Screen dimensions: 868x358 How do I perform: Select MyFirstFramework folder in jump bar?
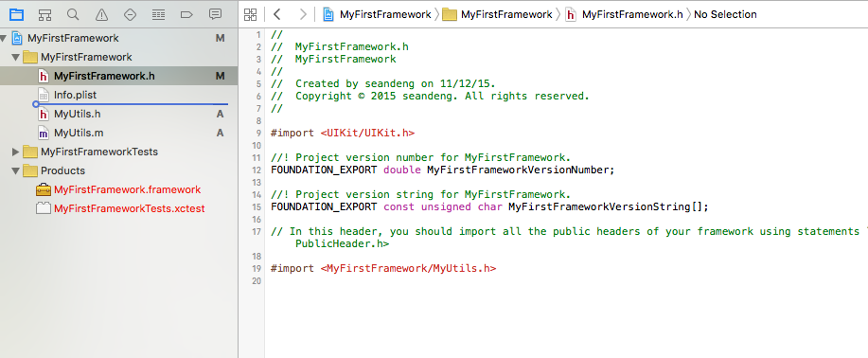498,14
